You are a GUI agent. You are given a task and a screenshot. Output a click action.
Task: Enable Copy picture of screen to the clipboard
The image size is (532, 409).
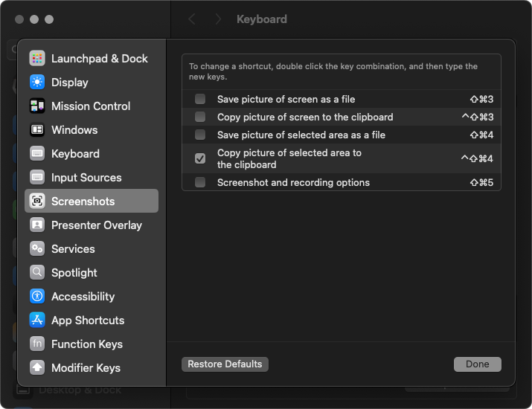(200, 117)
